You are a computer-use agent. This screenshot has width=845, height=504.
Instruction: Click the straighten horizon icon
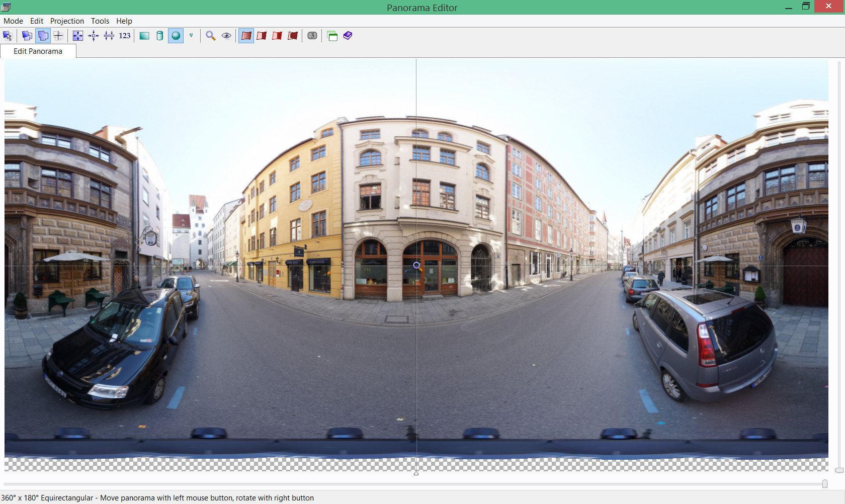[109, 36]
